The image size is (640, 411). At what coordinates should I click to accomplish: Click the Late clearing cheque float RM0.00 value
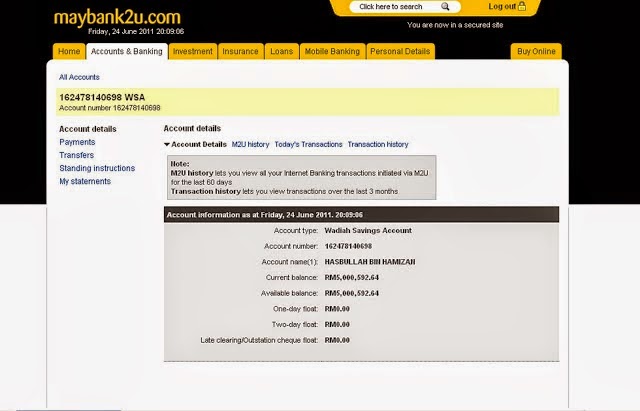(x=337, y=340)
